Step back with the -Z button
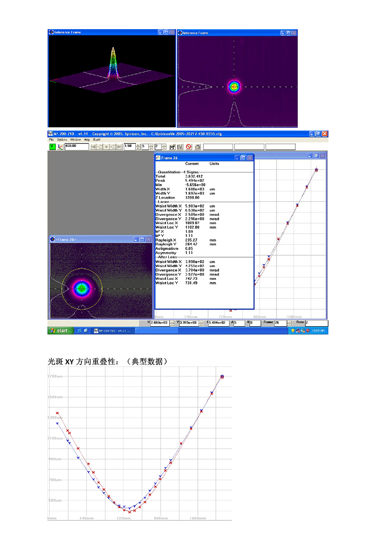Screen dimensions: 392x555 [100, 147]
